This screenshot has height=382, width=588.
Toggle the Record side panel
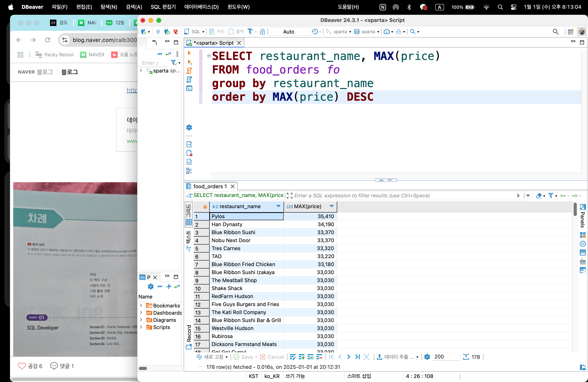(x=189, y=336)
